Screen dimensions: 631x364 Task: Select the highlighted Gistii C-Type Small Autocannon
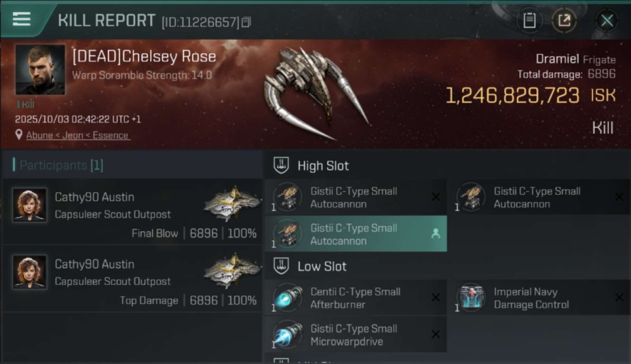coord(356,233)
